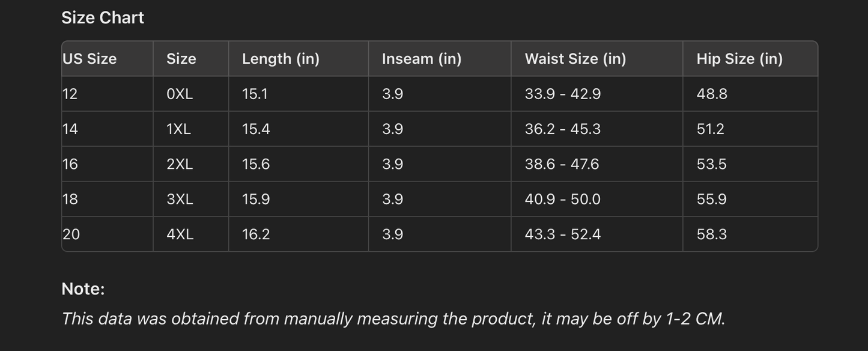The width and height of the screenshot is (868, 351).
Task: Click the "Waist Size (in)" header
Action: (x=575, y=59)
